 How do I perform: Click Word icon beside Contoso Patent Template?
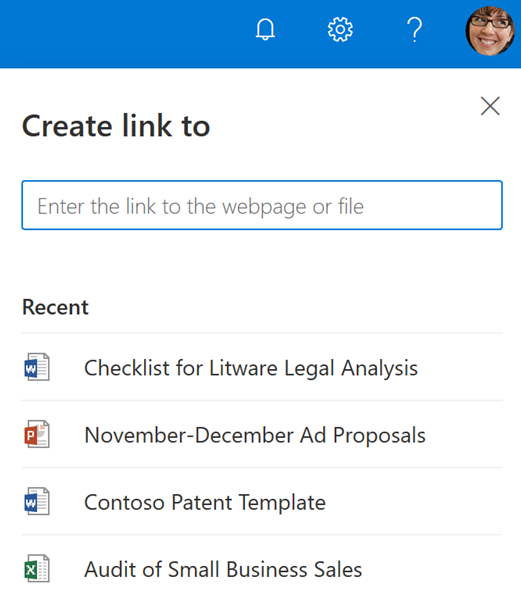tap(37, 501)
